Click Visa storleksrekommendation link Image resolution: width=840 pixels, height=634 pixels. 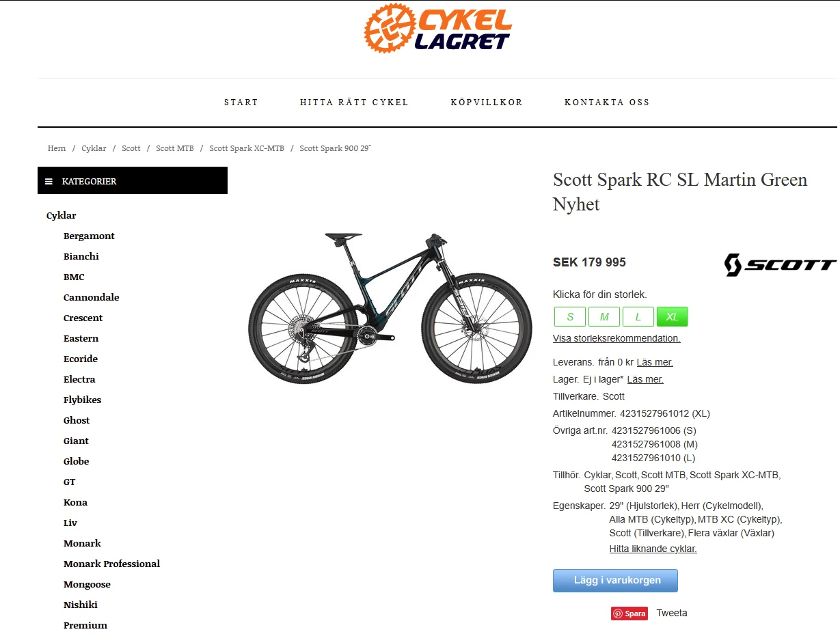tap(617, 338)
